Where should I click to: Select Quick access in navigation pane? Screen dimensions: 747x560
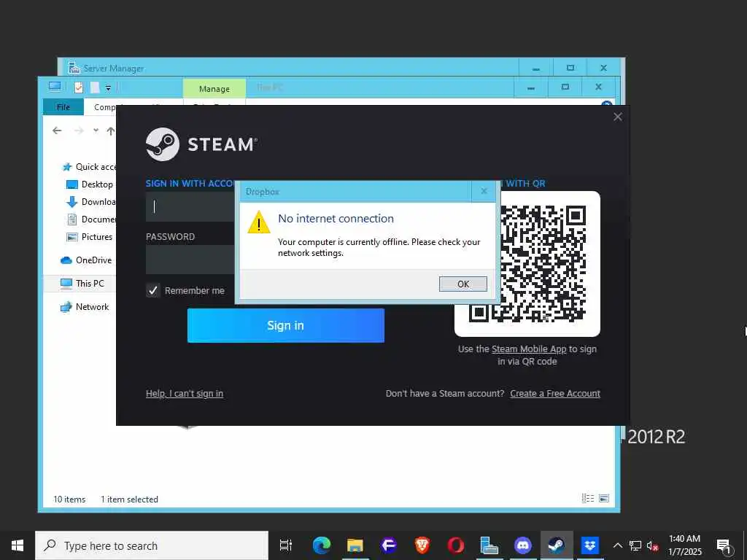pos(89,167)
